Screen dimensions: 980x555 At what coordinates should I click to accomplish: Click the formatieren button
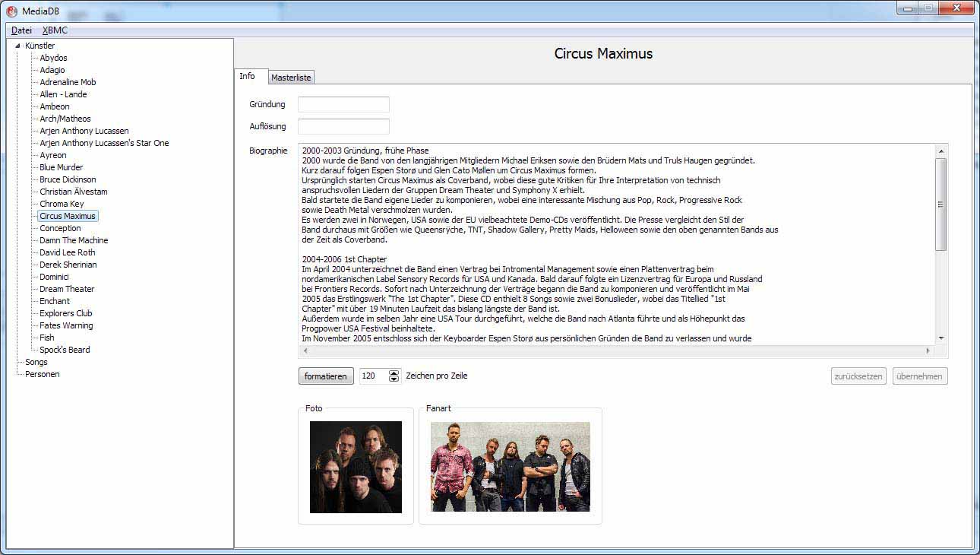pos(325,376)
